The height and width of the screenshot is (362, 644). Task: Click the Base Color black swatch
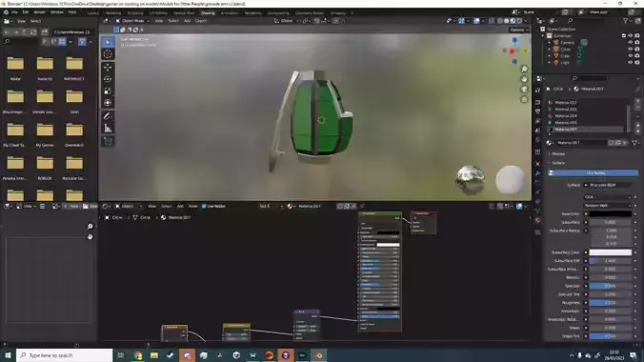pos(611,214)
